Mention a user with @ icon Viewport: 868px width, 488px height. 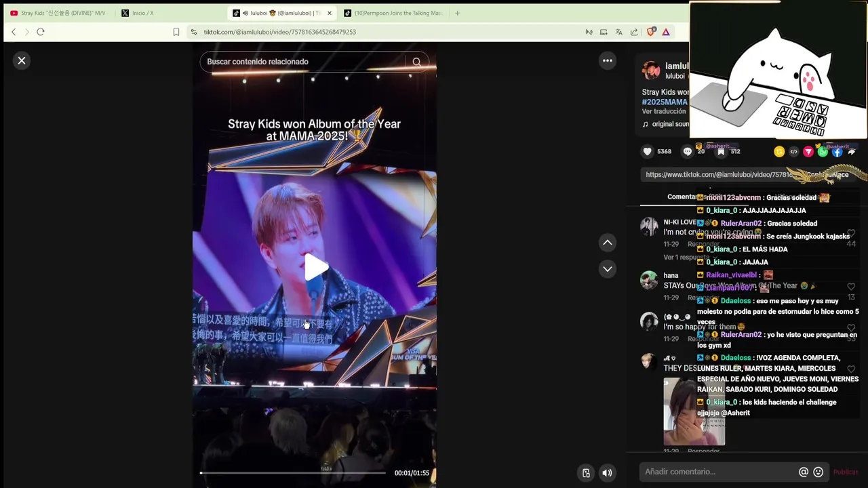pos(804,472)
